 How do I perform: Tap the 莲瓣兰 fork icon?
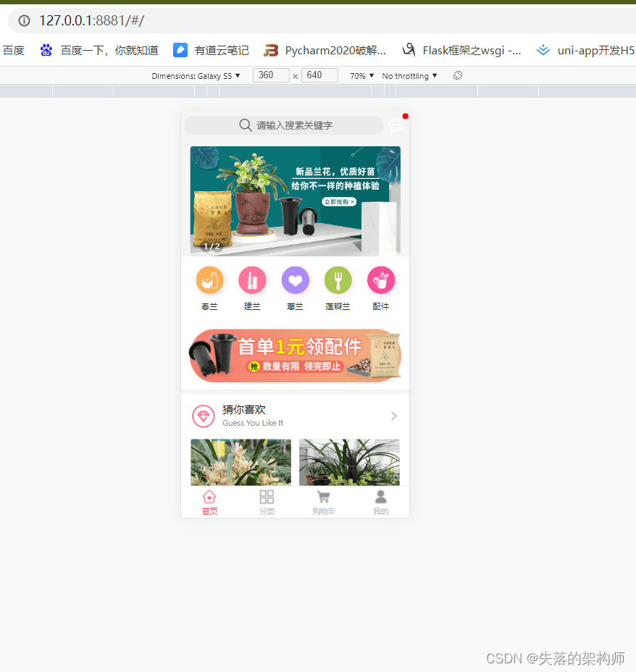point(338,280)
